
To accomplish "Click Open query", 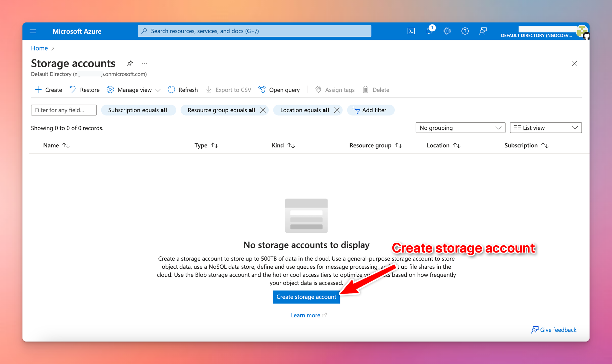I will click(x=279, y=90).
